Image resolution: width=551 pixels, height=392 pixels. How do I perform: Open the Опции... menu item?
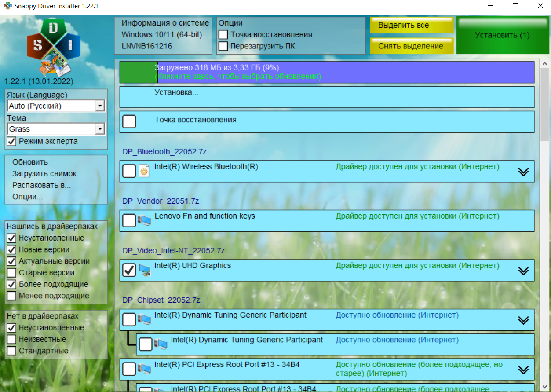point(27,197)
